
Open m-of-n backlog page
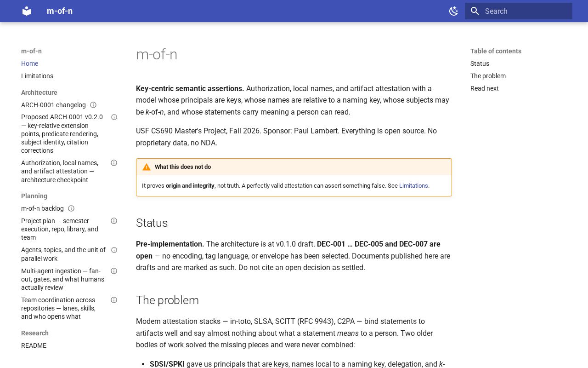tap(42, 208)
